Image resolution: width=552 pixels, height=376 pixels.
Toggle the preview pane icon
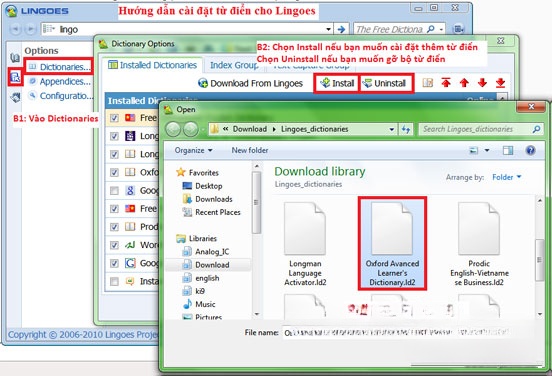[x=508, y=151]
